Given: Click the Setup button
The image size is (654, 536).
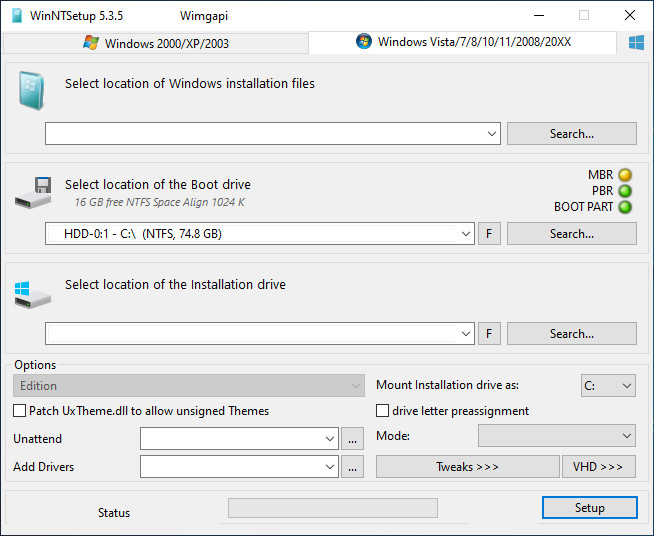Looking at the screenshot, I should point(590,508).
